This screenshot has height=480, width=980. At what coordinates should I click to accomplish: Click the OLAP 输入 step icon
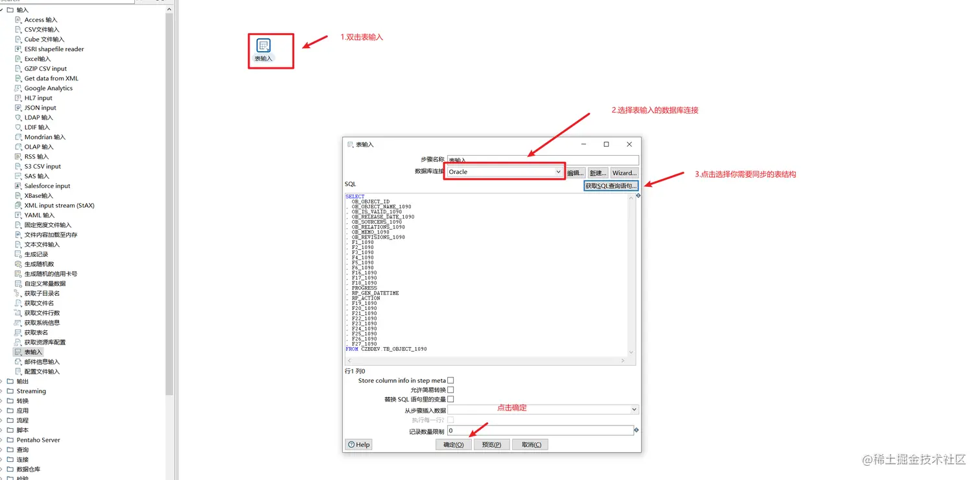pos(18,147)
